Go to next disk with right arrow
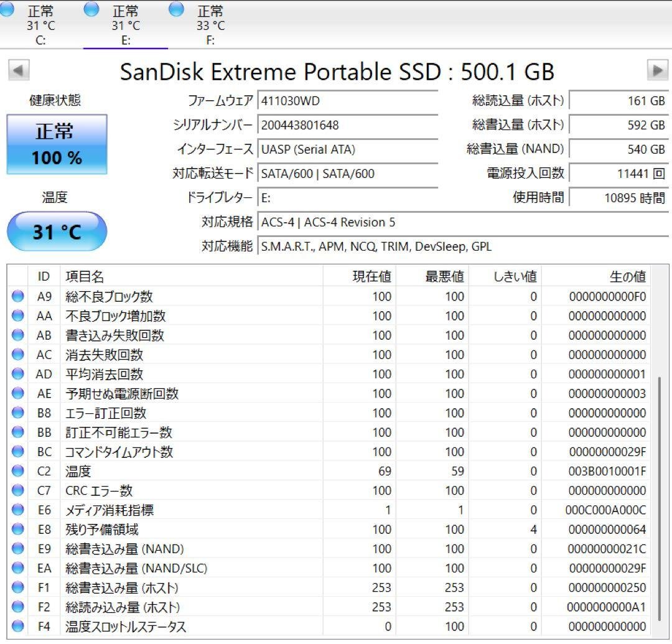 (x=658, y=70)
